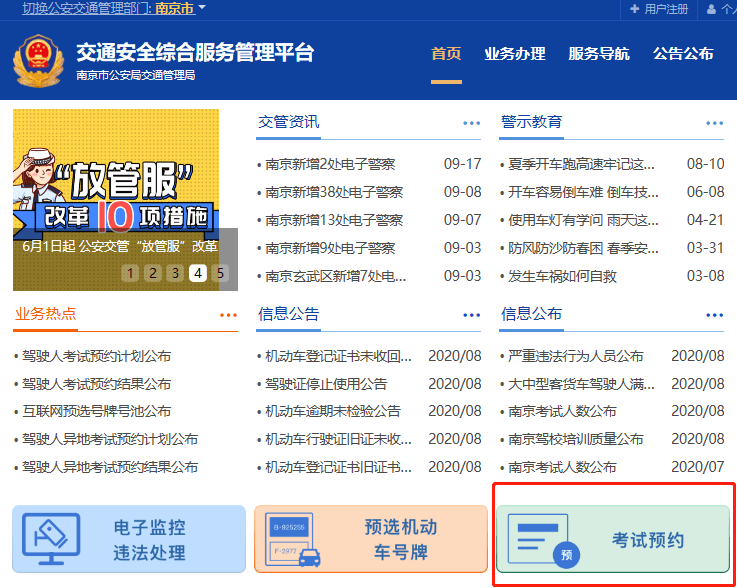737x588 pixels.
Task: Click the 预选机动车号牌 license plate icon
Action: 292,539
